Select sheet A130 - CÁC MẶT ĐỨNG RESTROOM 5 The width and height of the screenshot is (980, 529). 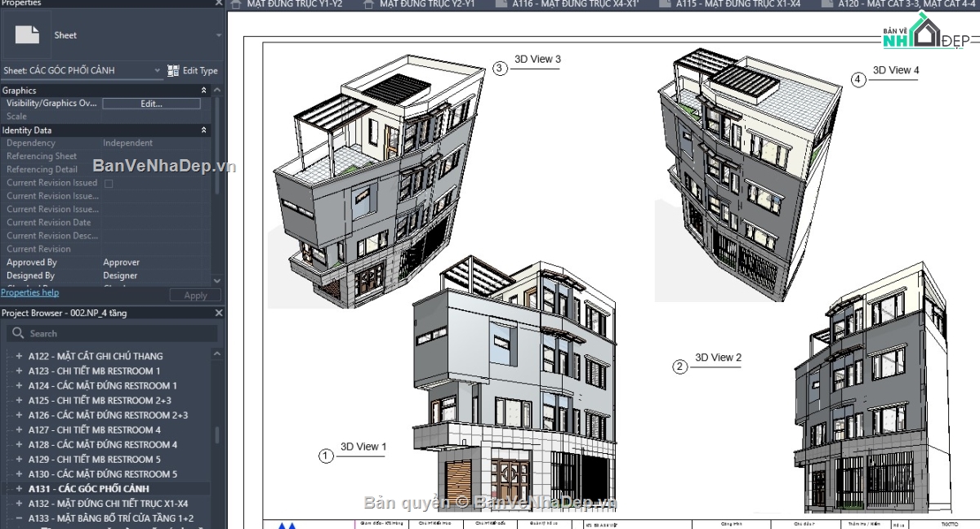pyautogui.click(x=103, y=474)
